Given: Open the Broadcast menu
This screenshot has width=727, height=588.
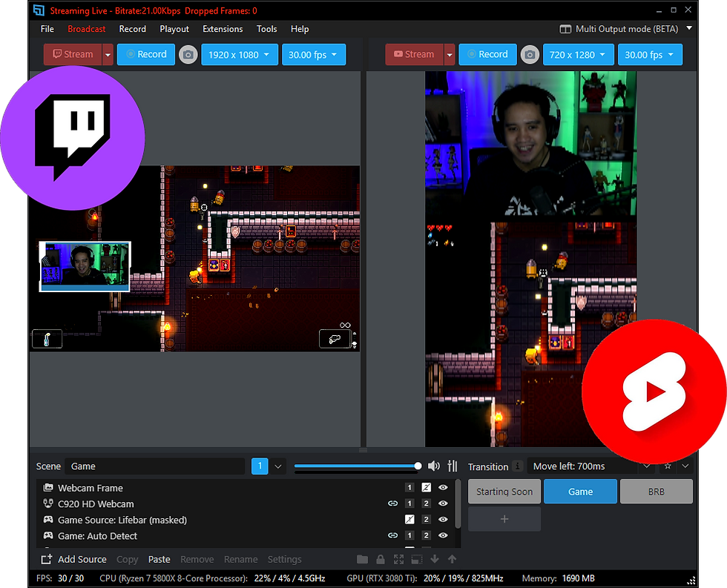Looking at the screenshot, I should (x=87, y=29).
